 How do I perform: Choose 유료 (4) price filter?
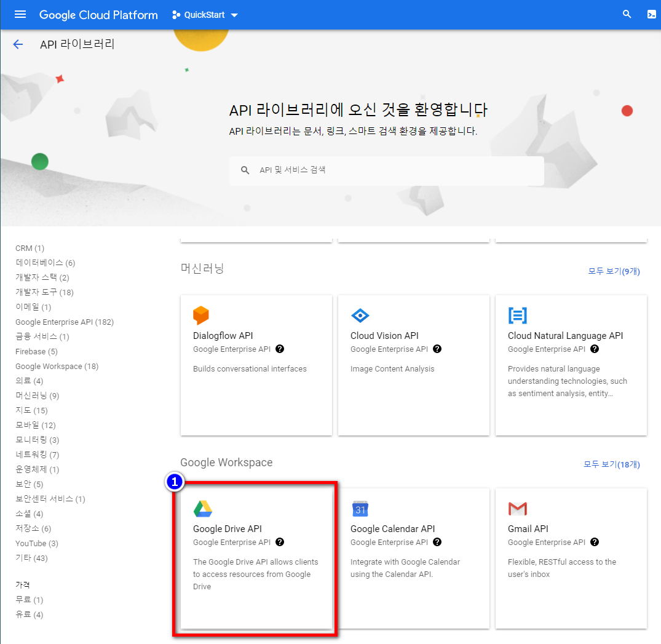[30, 614]
